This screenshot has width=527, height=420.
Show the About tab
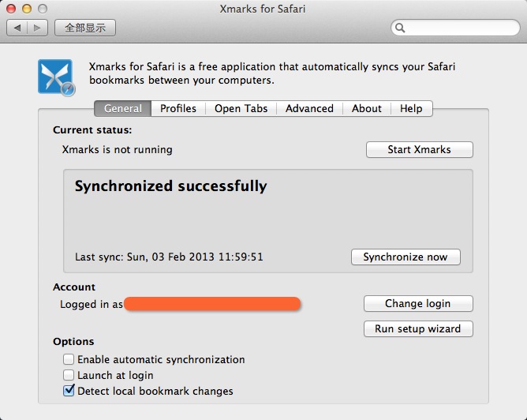click(x=367, y=109)
